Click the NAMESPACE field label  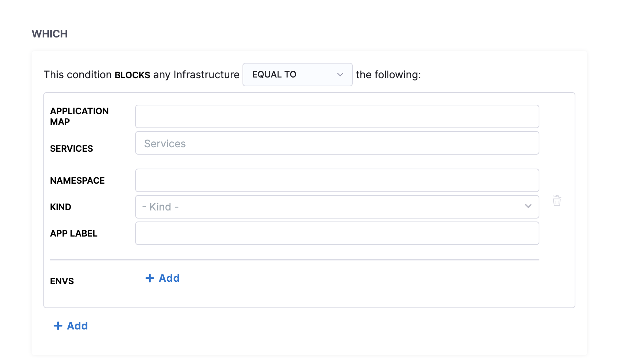coord(77,180)
